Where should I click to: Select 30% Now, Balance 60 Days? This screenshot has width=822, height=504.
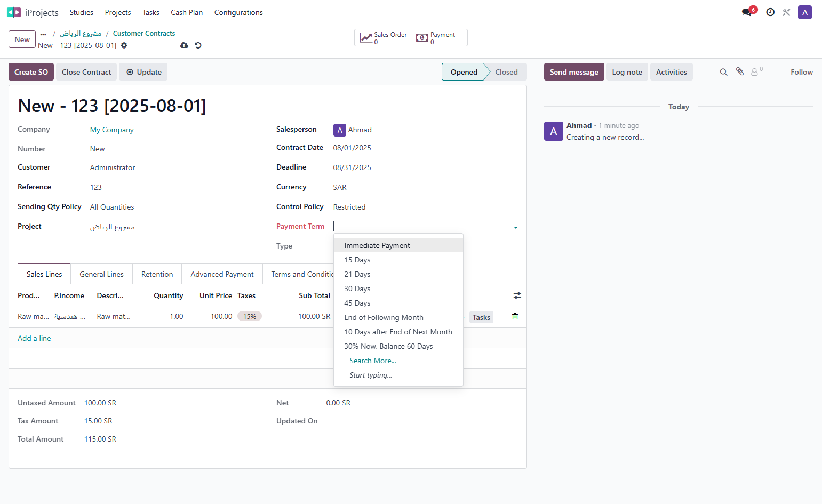point(398,346)
